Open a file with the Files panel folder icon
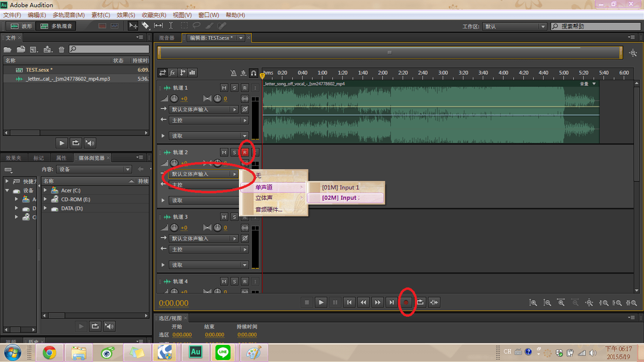 click(8, 49)
